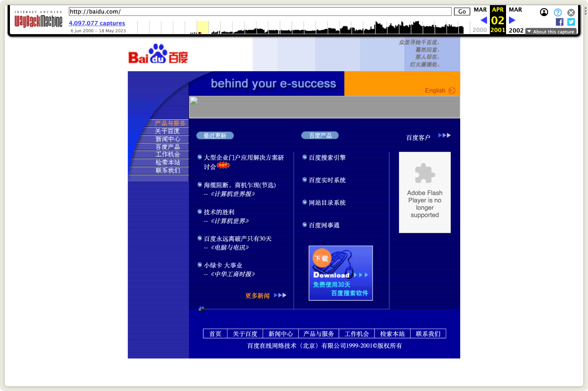Image resolution: width=588 pixels, height=391 pixels.
Task: Click the account profile icon
Action: coord(544,12)
